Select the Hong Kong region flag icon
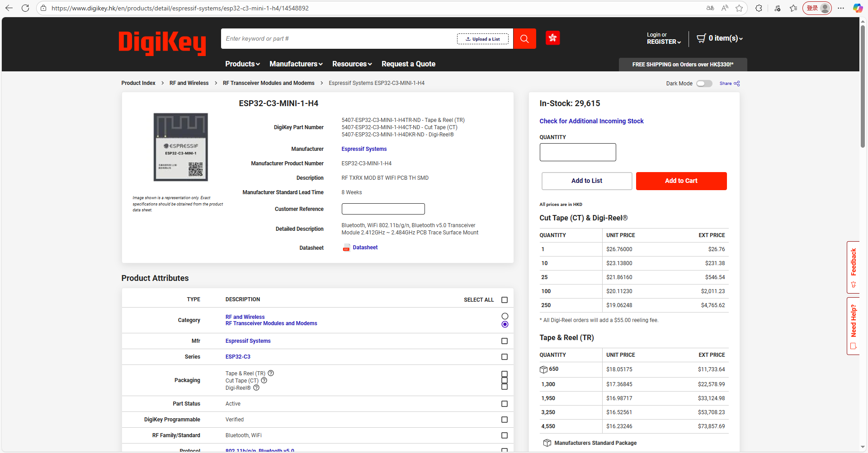This screenshot has height=453, width=868. [552, 38]
